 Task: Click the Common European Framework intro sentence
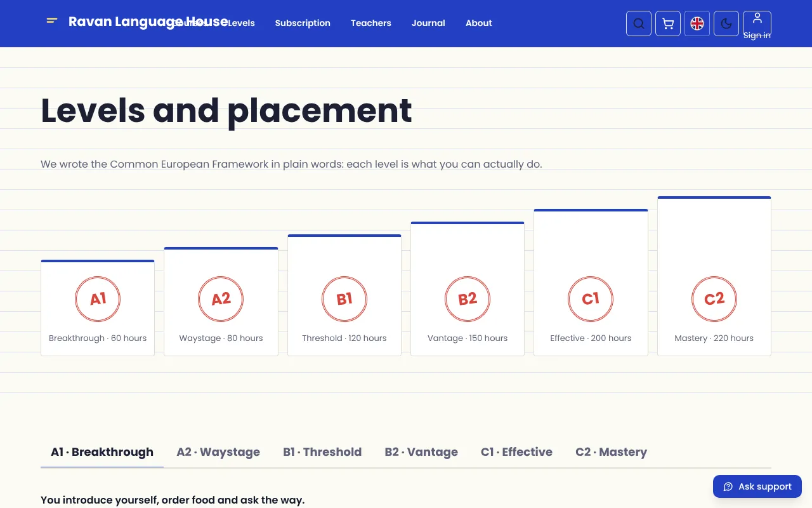(x=291, y=164)
